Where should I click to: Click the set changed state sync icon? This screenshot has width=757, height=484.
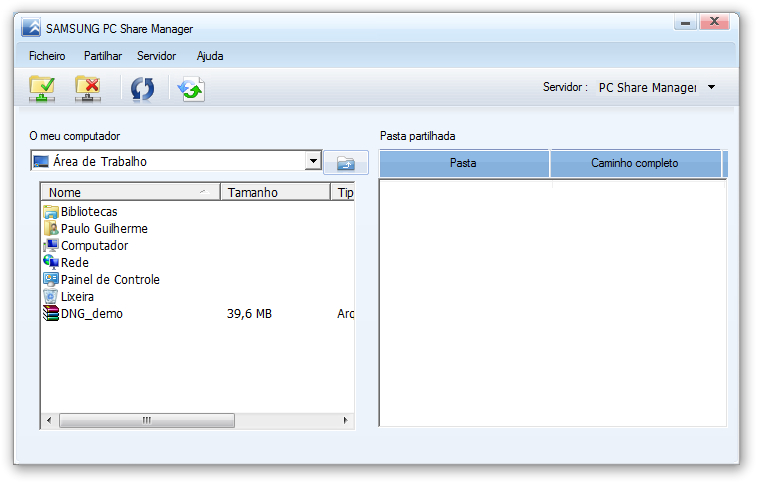[x=191, y=89]
